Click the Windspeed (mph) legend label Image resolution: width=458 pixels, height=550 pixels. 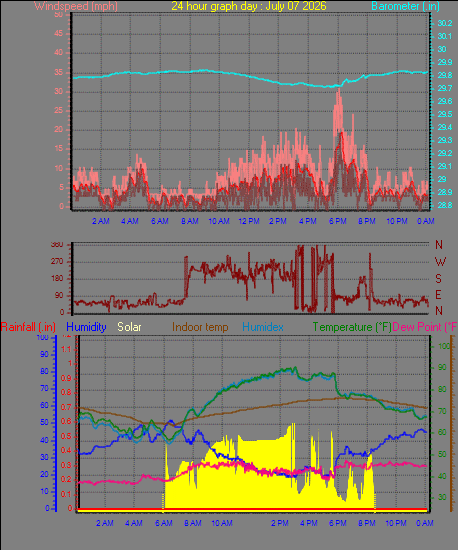[x=76, y=6]
